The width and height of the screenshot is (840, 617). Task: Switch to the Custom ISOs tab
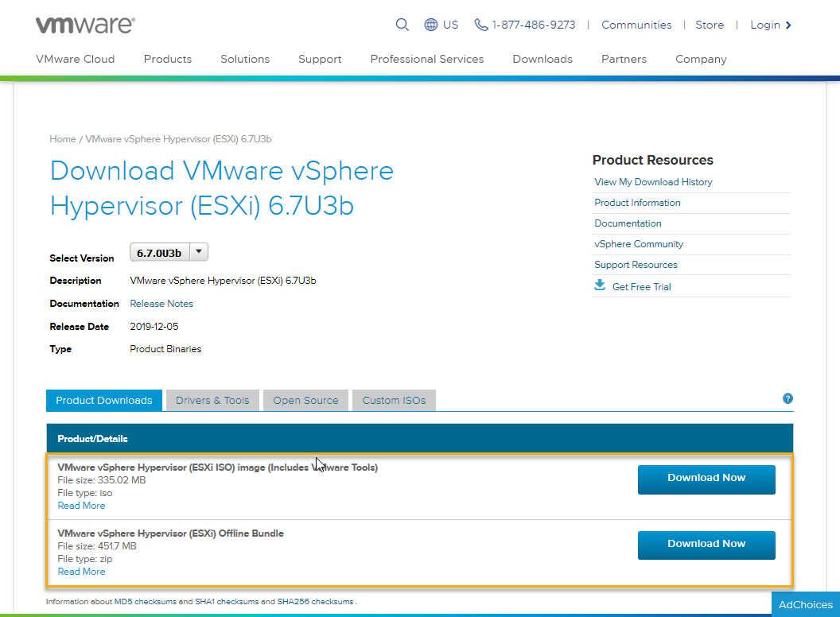point(395,401)
